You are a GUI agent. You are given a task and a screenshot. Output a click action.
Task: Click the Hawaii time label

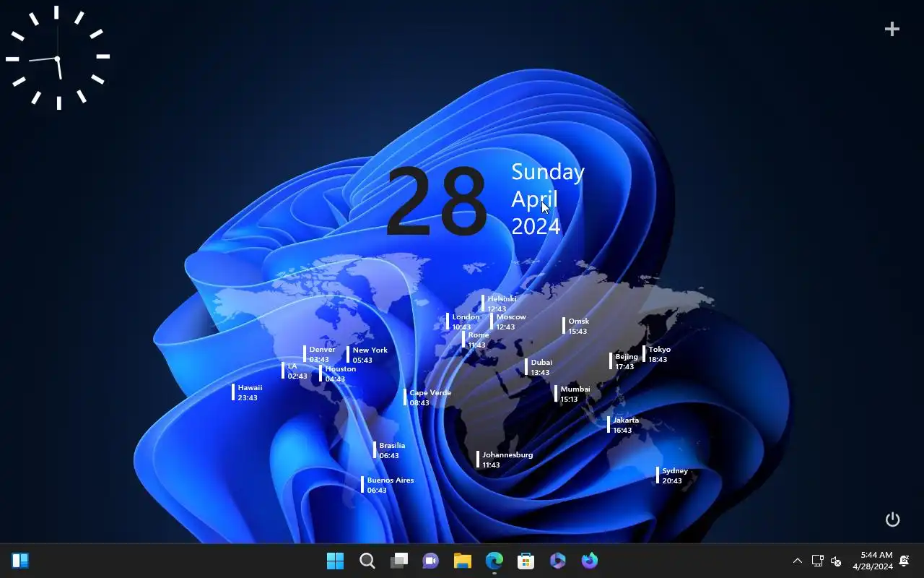tap(248, 392)
